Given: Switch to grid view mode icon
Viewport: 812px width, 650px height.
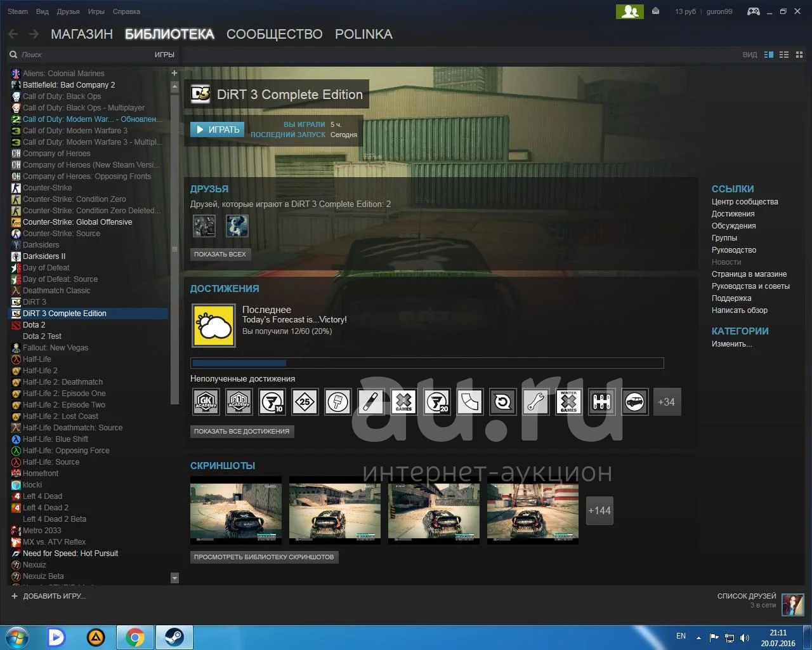Looking at the screenshot, I should tap(799, 55).
